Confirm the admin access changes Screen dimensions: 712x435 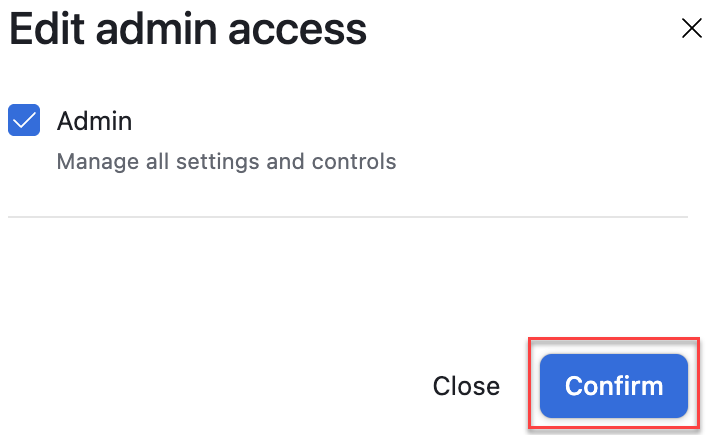613,386
